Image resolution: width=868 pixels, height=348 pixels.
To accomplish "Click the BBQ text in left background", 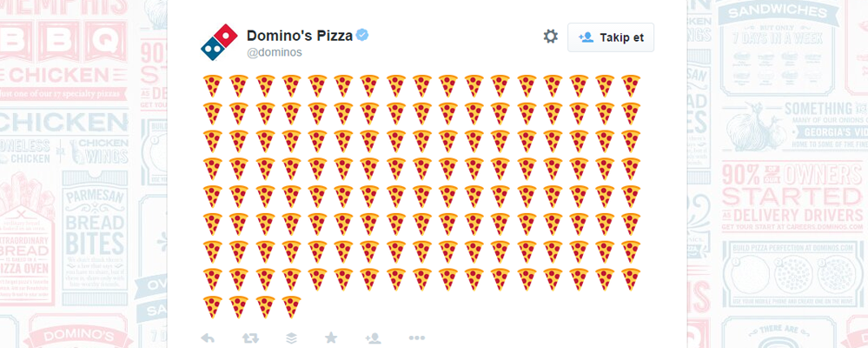I will 61,40.
